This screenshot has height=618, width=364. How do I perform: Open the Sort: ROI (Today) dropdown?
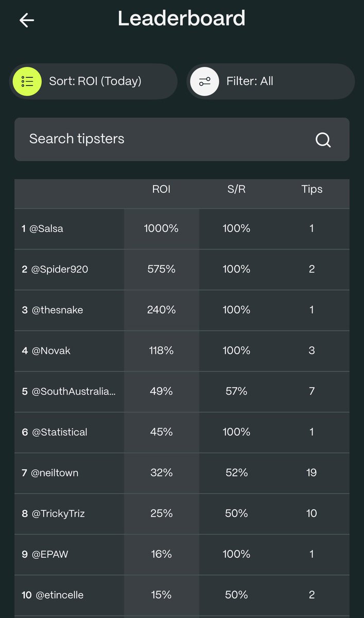(93, 81)
